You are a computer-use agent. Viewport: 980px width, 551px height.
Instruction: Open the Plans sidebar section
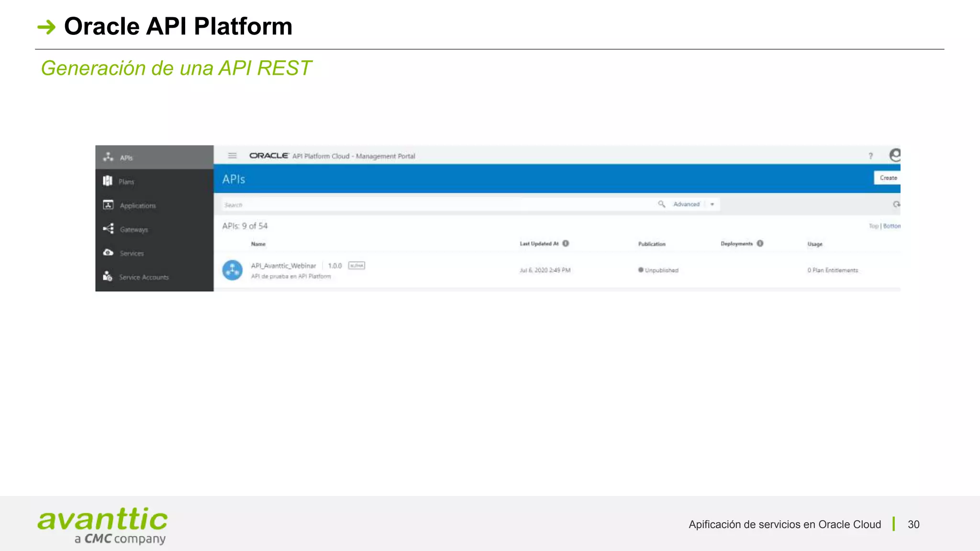(154, 181)
